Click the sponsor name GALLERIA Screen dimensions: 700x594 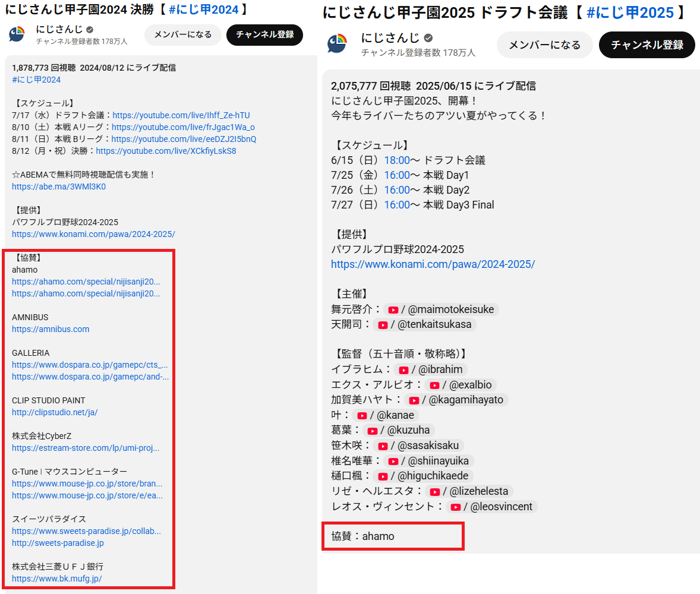pos(31,353)
